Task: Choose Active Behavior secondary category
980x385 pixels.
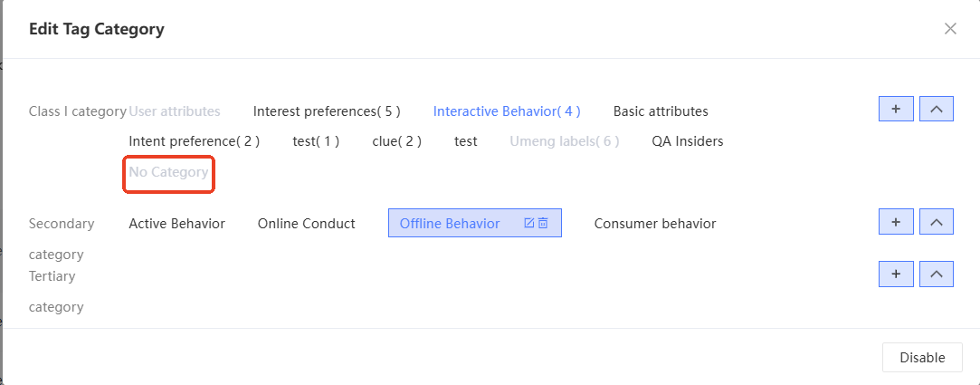Action: click(x=177, y=224)
